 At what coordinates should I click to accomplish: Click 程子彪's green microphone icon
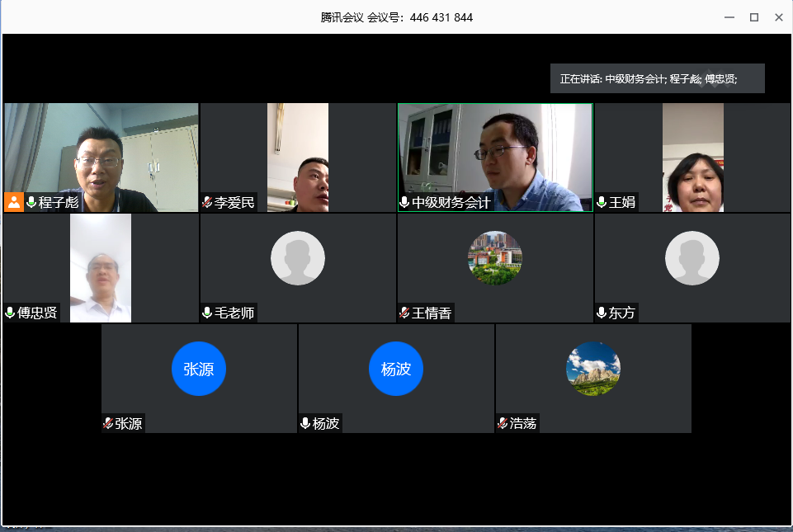click(32, 202)
